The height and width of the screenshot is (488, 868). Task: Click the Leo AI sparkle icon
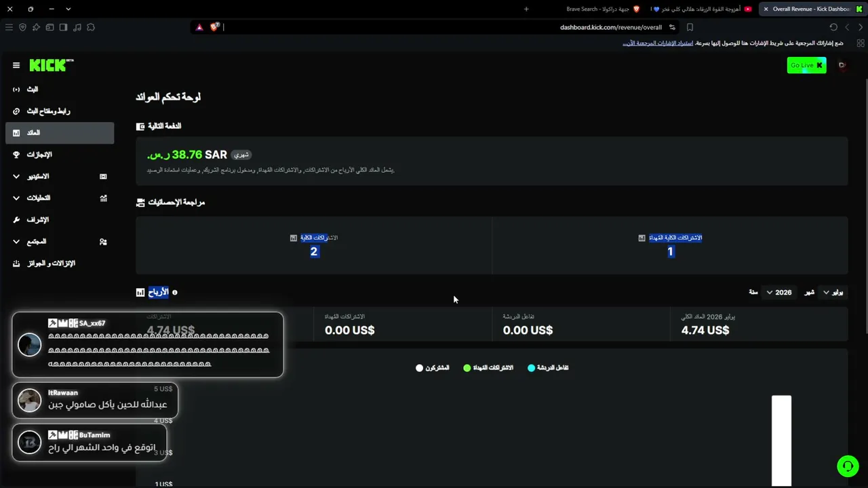point(36,27)
